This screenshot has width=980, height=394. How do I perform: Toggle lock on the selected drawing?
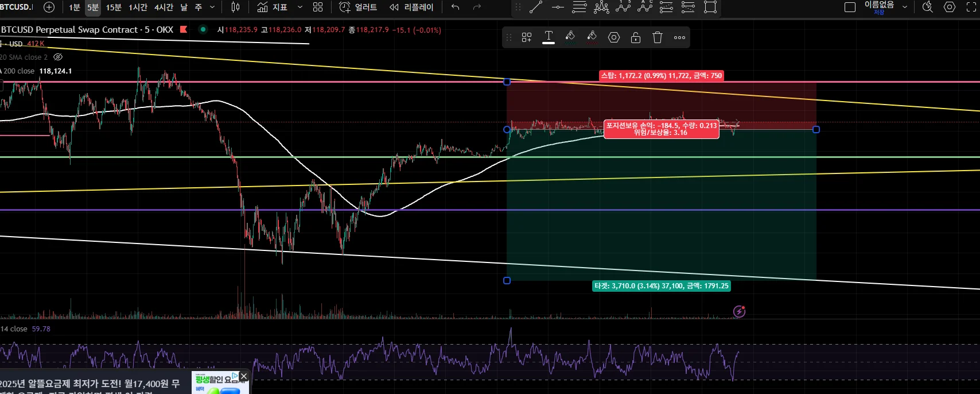[x=636, y=37]
